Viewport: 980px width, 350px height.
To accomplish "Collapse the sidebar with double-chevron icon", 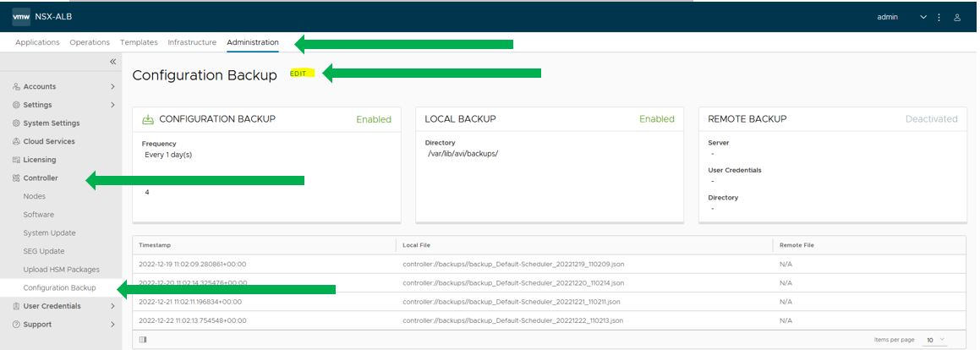I will click(x=113, y=61).
